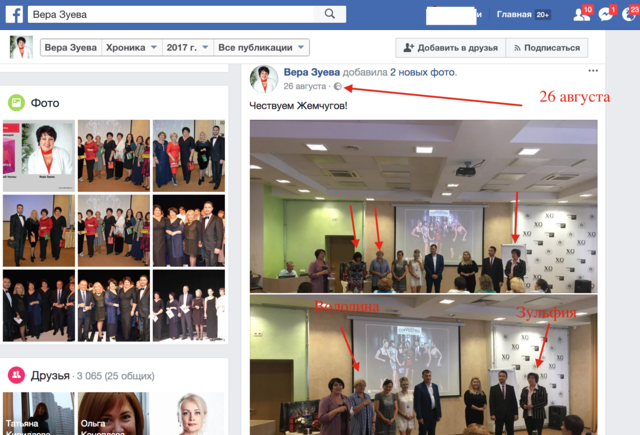The height and width of the screenshot is (435, 640).
Task: Open Главная in the top bar
Action: 514,14
